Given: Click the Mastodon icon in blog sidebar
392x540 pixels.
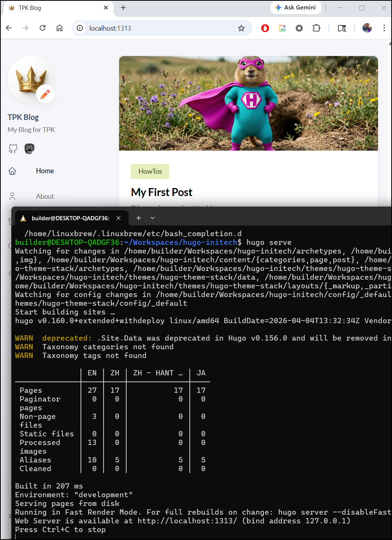Looking at the screenshot, I should click(29, 148).
